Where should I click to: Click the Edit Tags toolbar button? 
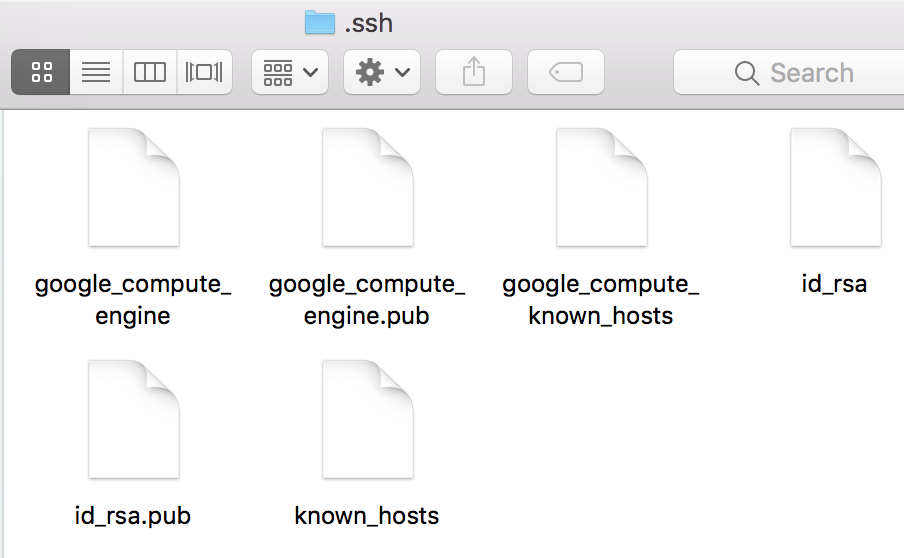coord(566,72)
